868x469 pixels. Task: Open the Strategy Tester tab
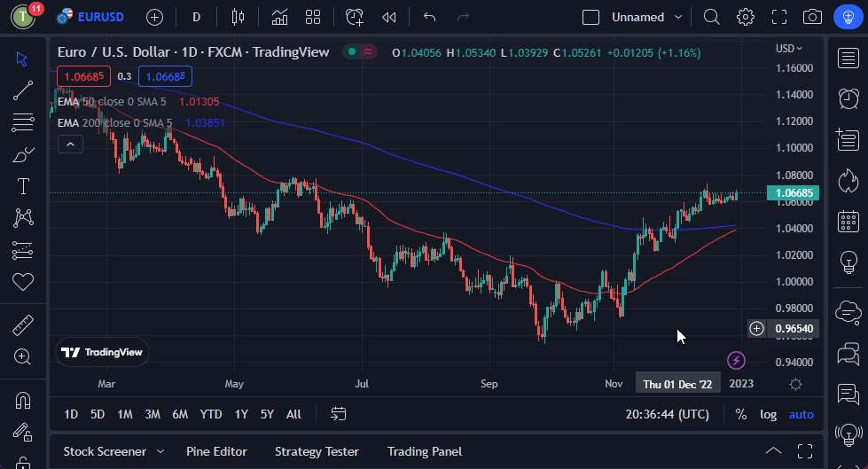[x=317, y=451]
